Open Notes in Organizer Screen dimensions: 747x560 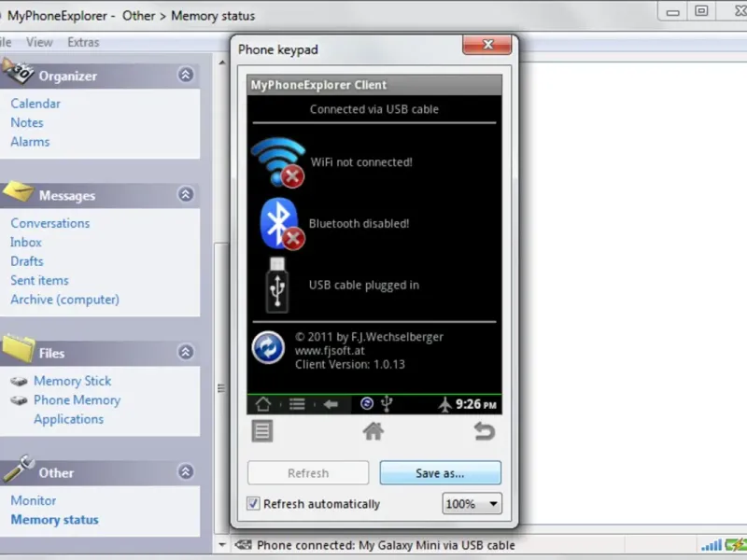(27, 122)
